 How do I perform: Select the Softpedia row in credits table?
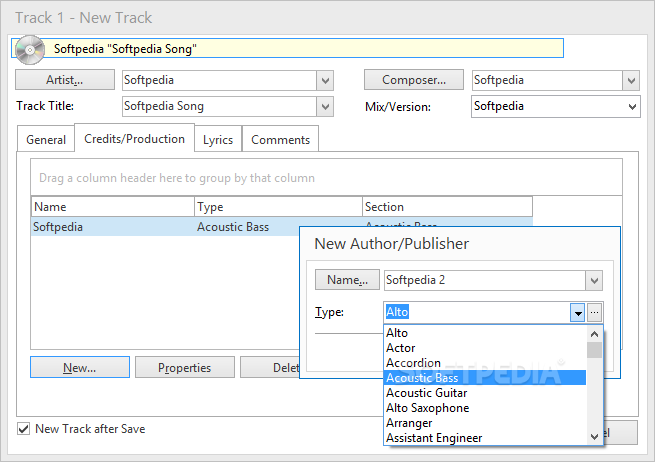pyautogui.click(x=165, y=227)
